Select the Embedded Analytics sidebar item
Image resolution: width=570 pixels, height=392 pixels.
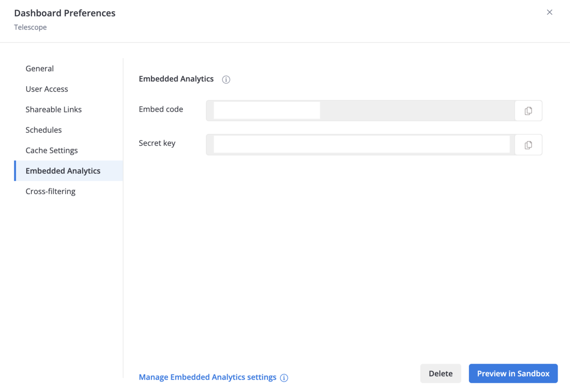point(63,171)
